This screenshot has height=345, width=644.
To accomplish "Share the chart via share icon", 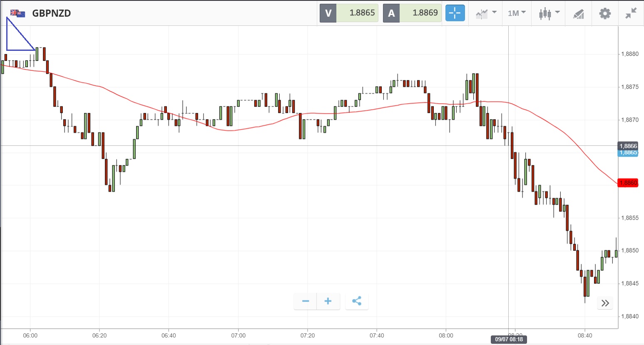I will 357,301.
